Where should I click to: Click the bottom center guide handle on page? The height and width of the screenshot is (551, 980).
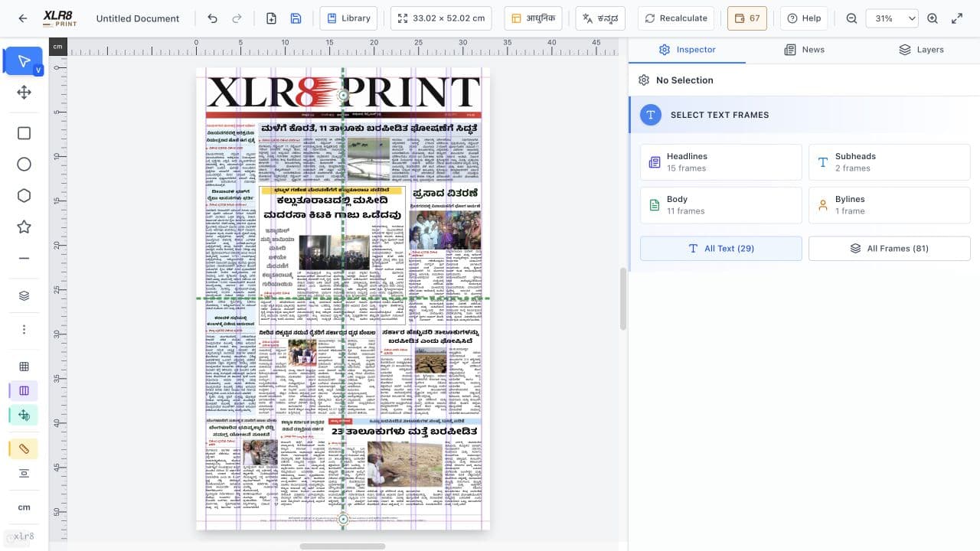coord(343,519)
